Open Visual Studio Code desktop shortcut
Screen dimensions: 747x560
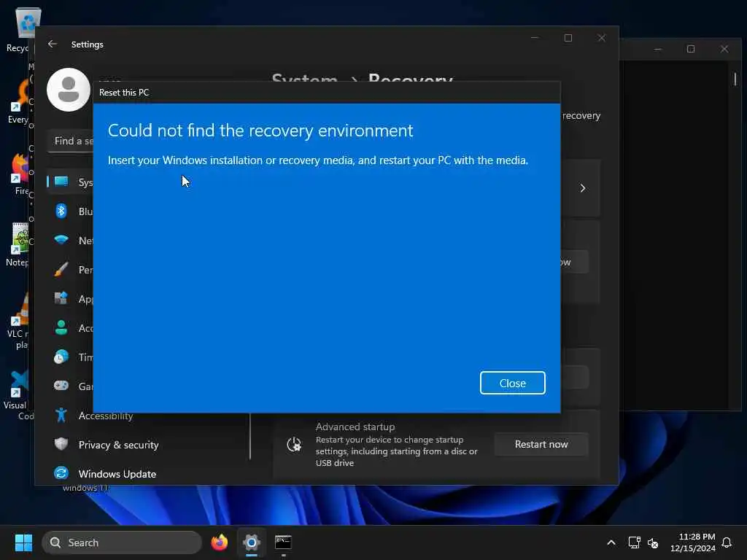[x=18, y=394]
